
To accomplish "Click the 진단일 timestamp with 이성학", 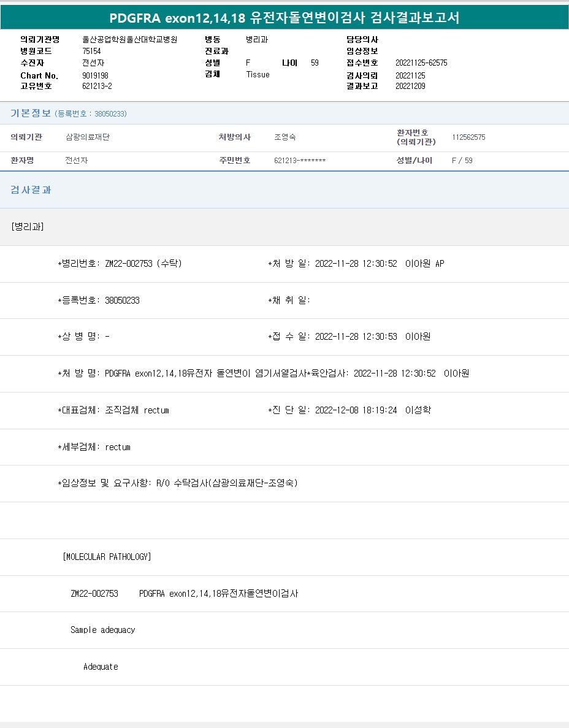I will tap(349, 410).
